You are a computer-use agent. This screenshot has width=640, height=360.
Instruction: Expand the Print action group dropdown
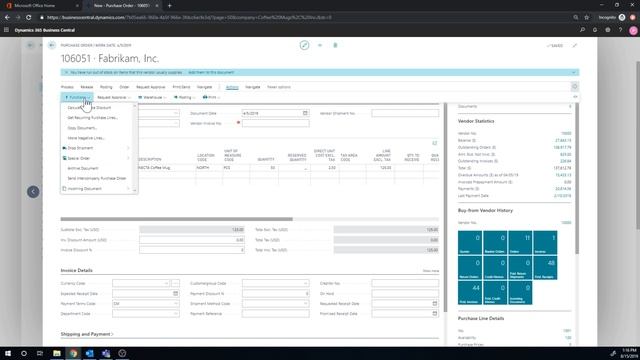pyautogui.click(x=211, y=98)
